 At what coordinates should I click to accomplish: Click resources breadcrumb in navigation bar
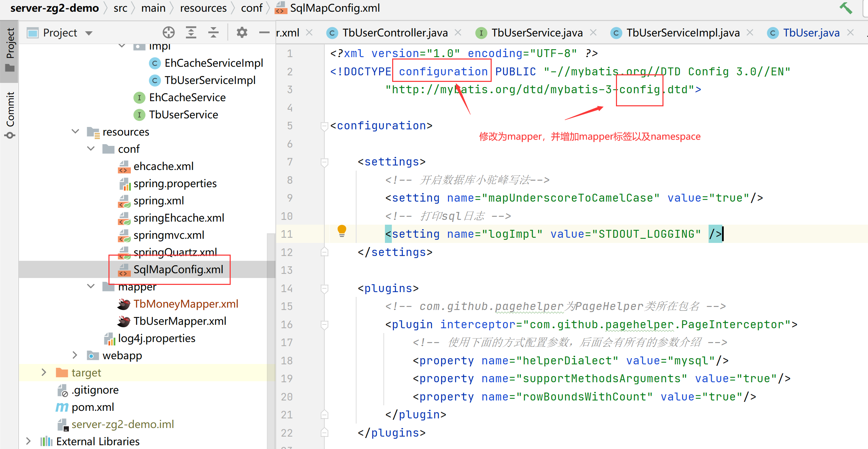[x=203, y=8]
